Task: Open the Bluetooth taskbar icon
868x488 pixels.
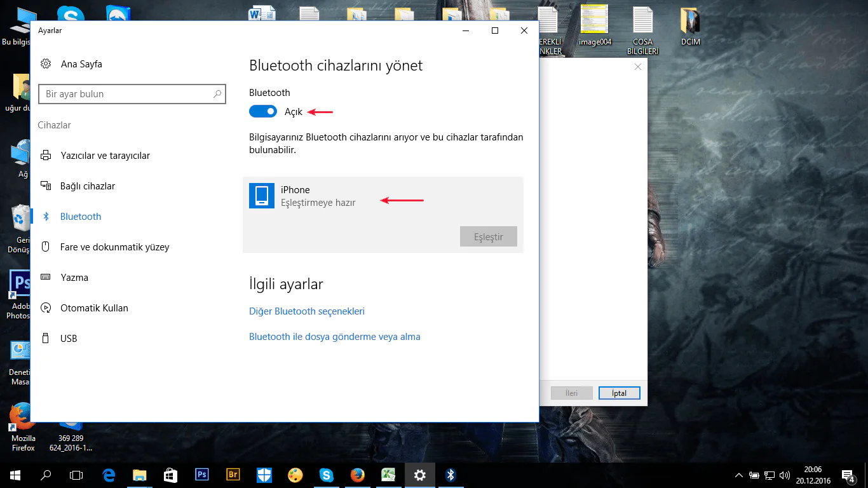Action: point(451,475)
